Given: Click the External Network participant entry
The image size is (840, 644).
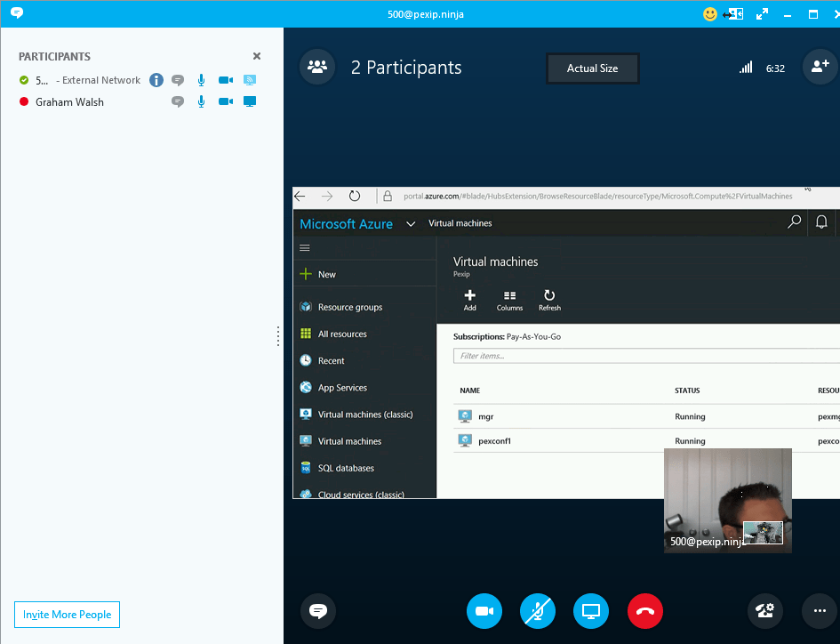Looking at the screenshot, I should pos(88,80).
